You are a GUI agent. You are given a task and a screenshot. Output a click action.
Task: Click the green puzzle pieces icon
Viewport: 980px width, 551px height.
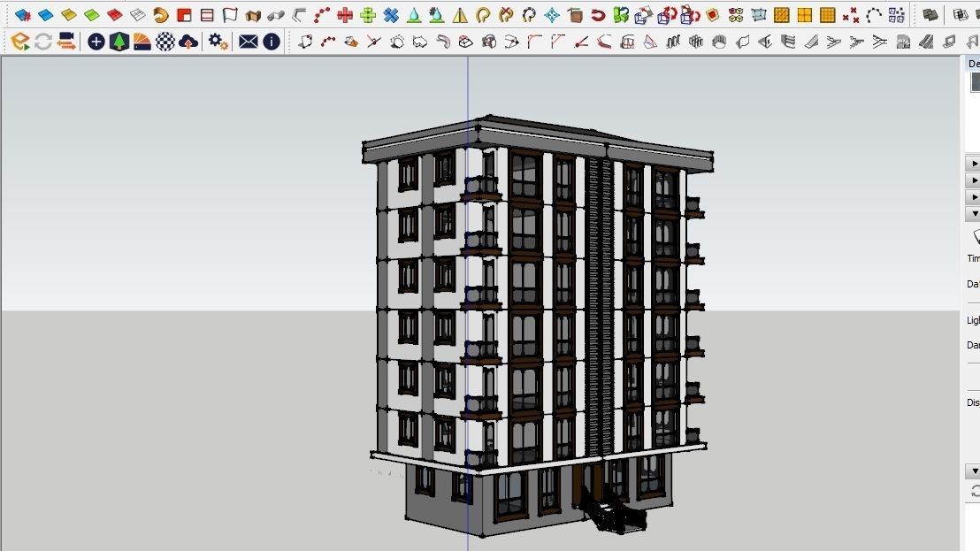tap(621, 14)
